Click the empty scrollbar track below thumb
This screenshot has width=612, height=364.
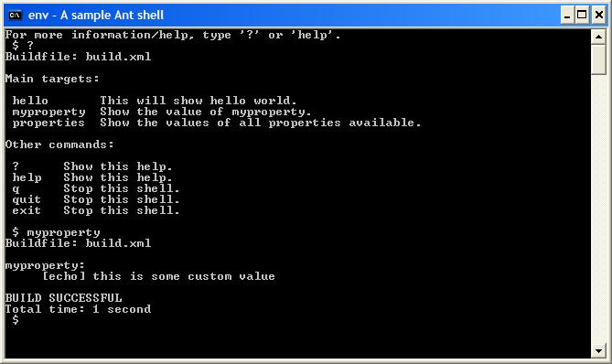[x=598, y=209]
